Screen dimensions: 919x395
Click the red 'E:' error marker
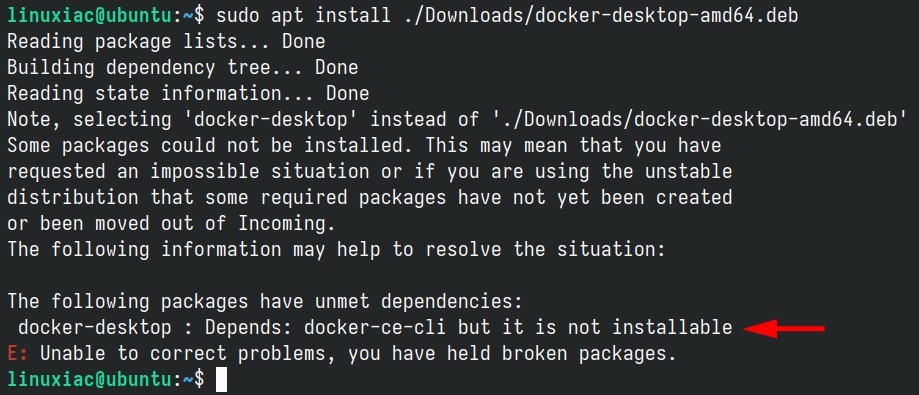coord(18,353)
